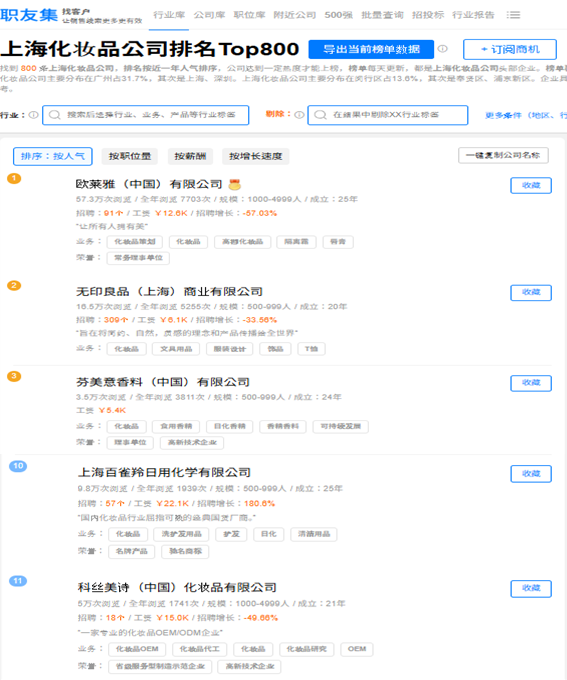Click the rank 1 badge
This screenshot has width=567, height=680.
14,178
